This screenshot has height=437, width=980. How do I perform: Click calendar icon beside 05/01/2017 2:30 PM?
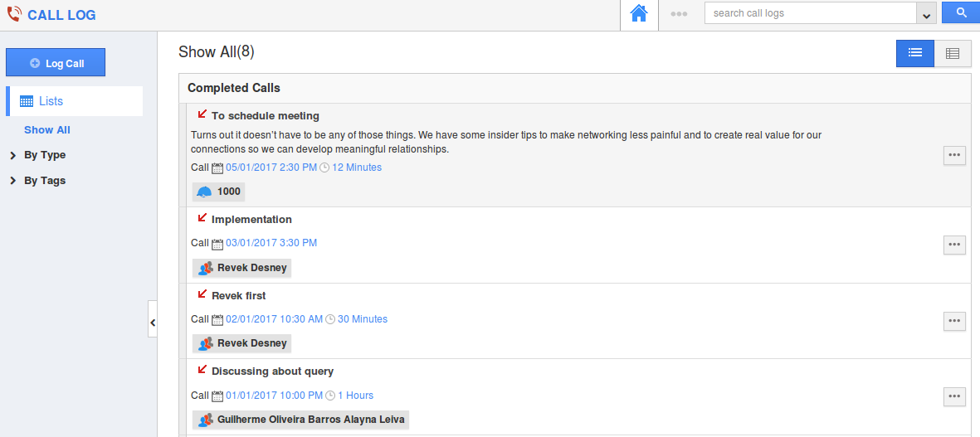coord(217,168)
